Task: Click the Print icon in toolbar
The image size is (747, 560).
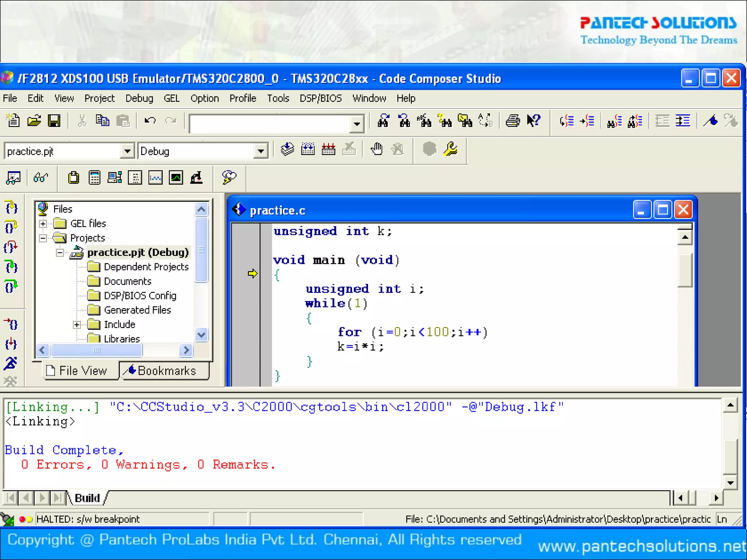Action: click(x=512, y=121)
